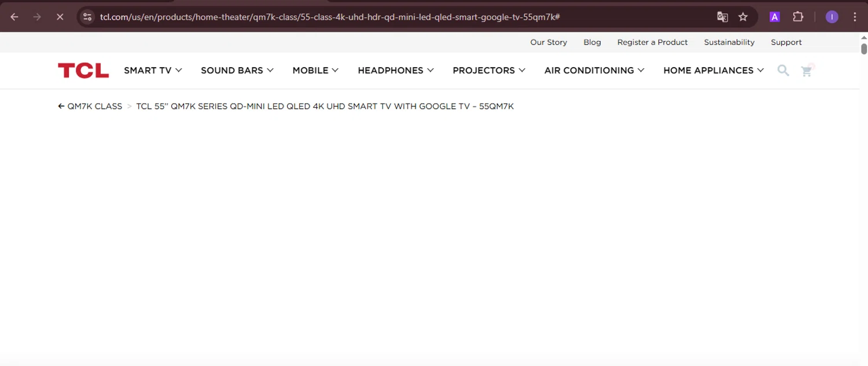The height and width of the screenshot is (366, 868).
Task: Expand the Smart TV menu
Action: (x=153, y=71)
